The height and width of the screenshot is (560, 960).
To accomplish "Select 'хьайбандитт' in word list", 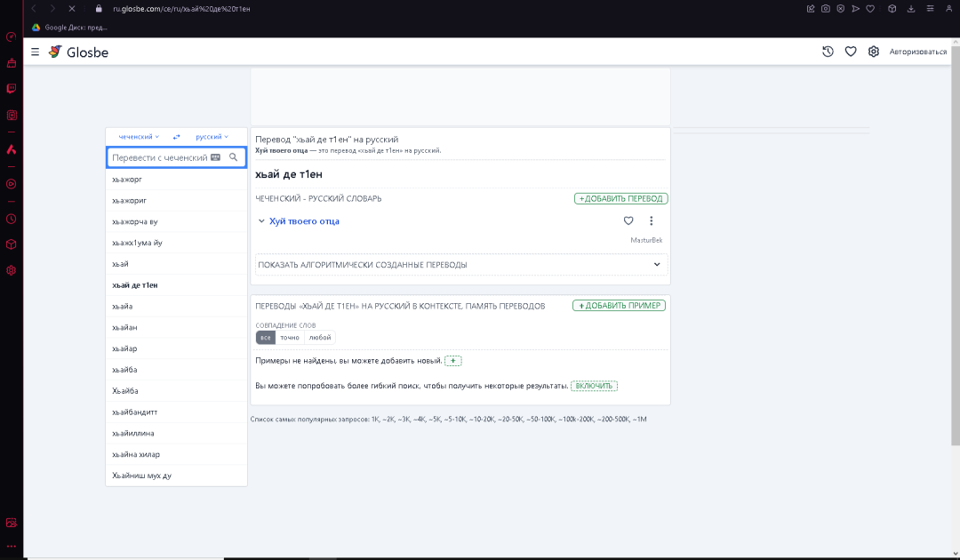I will tap(176, 412).
